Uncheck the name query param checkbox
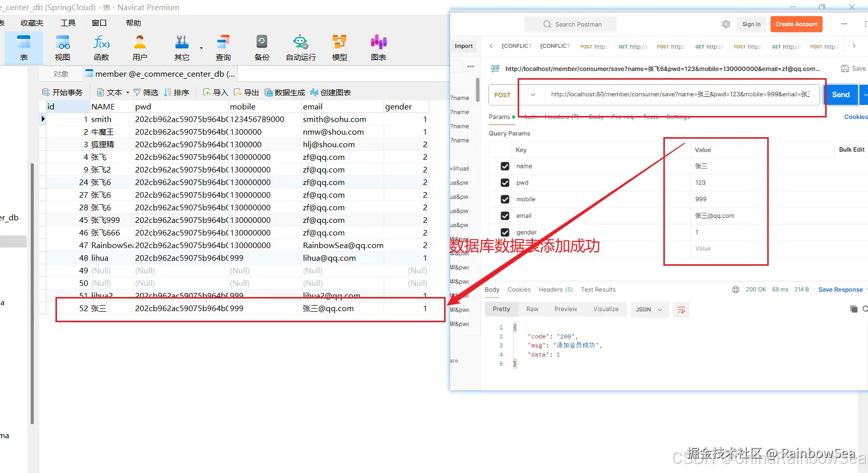The height and width of the screenshot is (473, 868). coord(505,166)
